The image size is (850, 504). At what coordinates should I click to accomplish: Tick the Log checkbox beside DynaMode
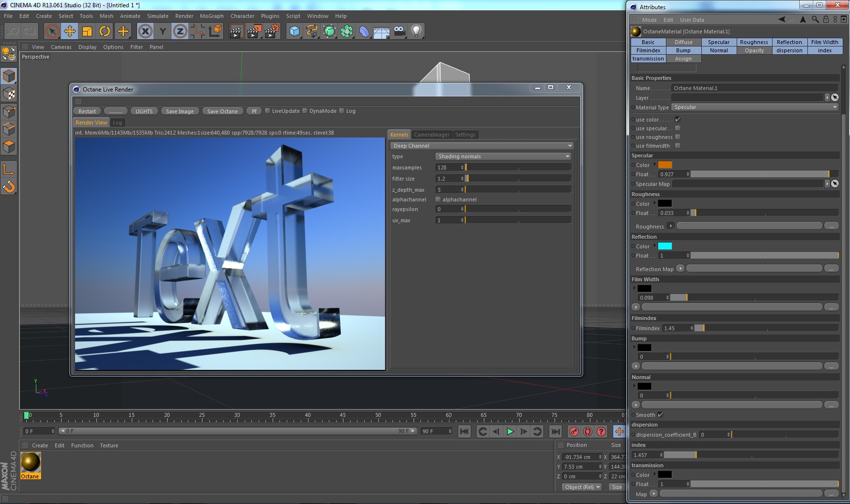[341, 111]
